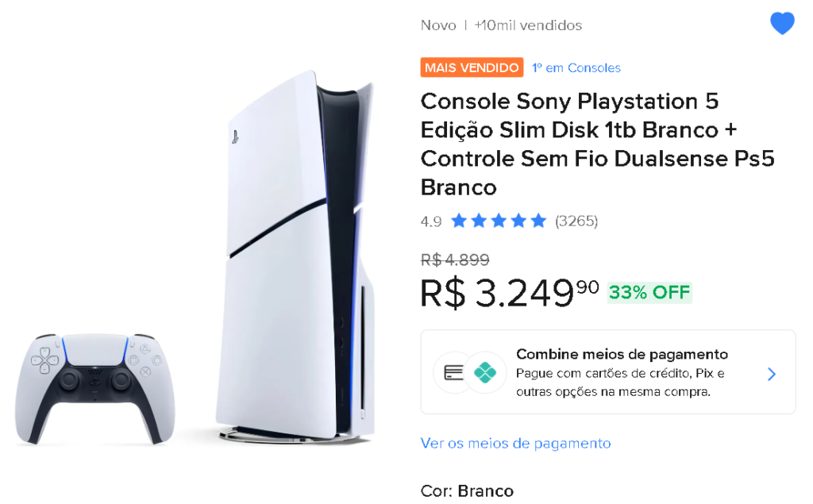Toggle the blue heart favorite icon
Image resolution: width=813 pixels, height=504 pixels.
[x=782, y=25]
